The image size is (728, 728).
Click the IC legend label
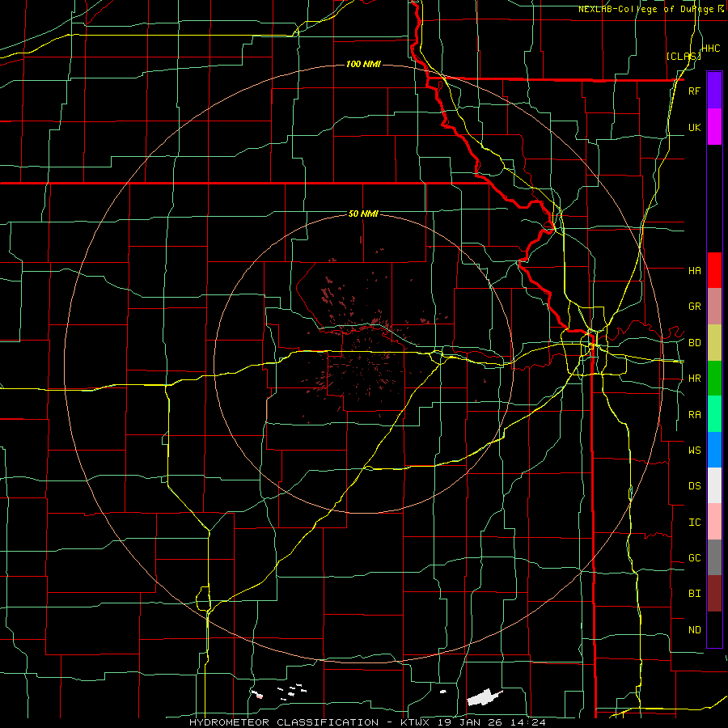pos(694,523)
